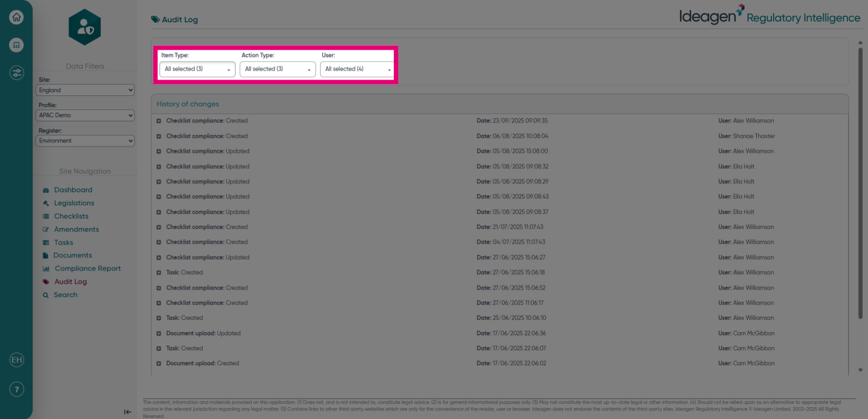Expand entry dated 05/08/2025 09:08:32
The image size is (868, 419).
point(159,167)
